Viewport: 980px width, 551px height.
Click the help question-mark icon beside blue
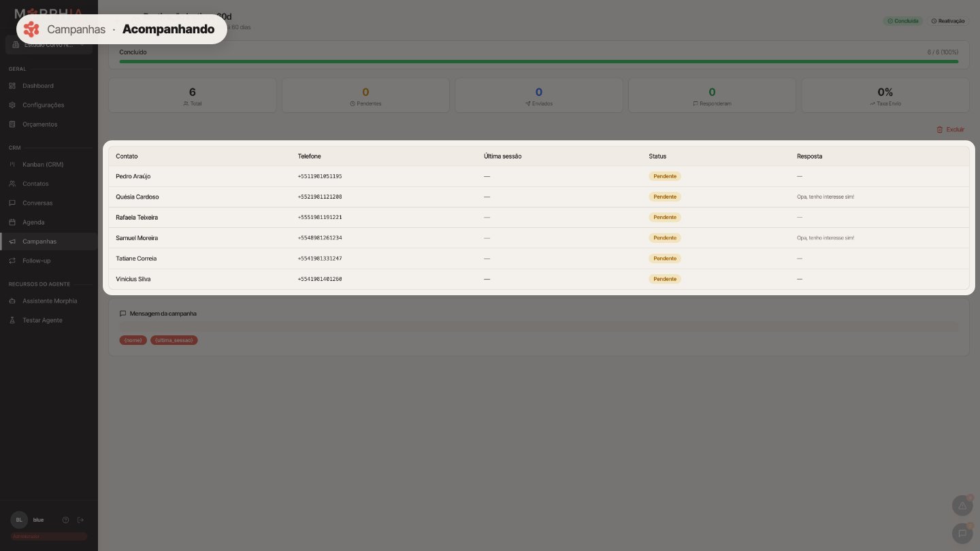point(66,520)
